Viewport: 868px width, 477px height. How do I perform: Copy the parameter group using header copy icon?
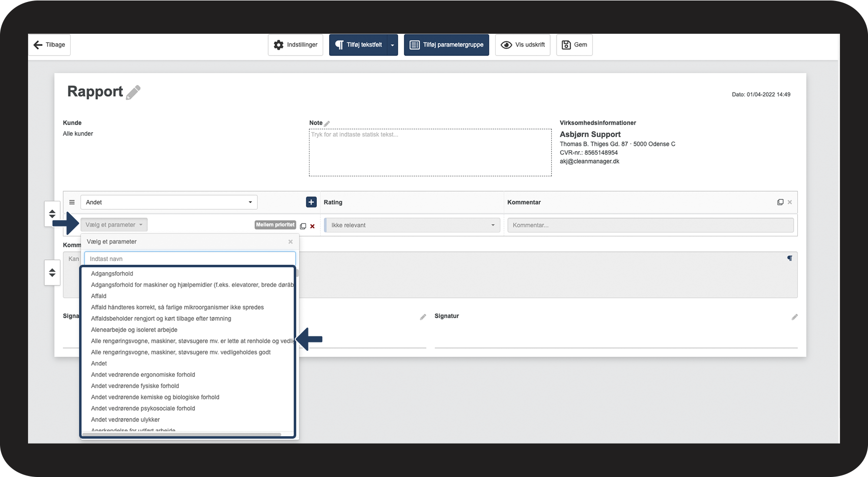click(780, 202)
